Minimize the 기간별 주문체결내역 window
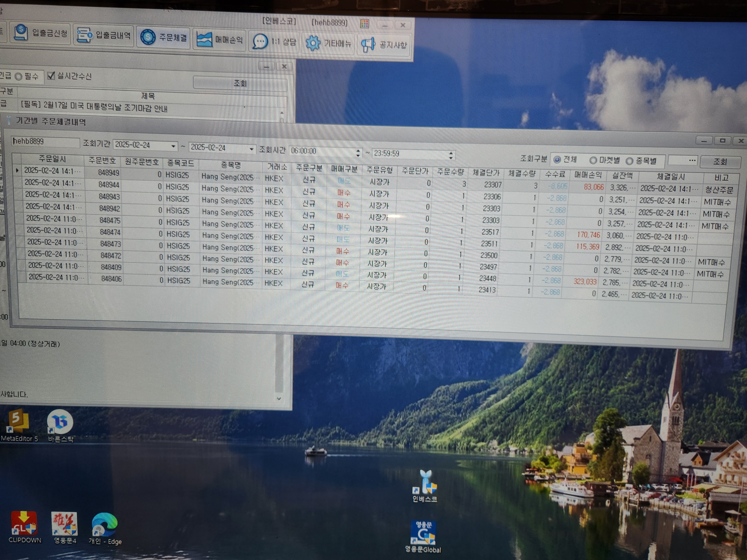 point(704,141)
